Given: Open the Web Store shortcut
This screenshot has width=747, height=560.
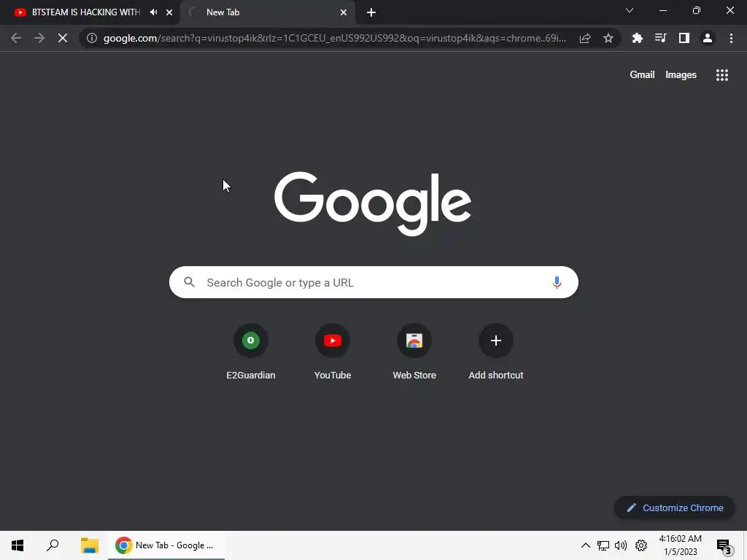Looking at the screenshot, I should pyautogui.click(x=414, y=352).
